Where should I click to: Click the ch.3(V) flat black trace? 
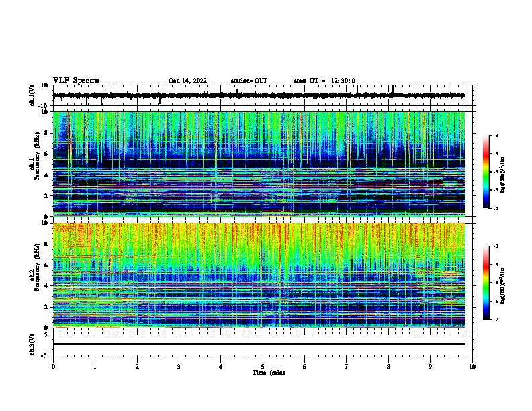(259, 344)
